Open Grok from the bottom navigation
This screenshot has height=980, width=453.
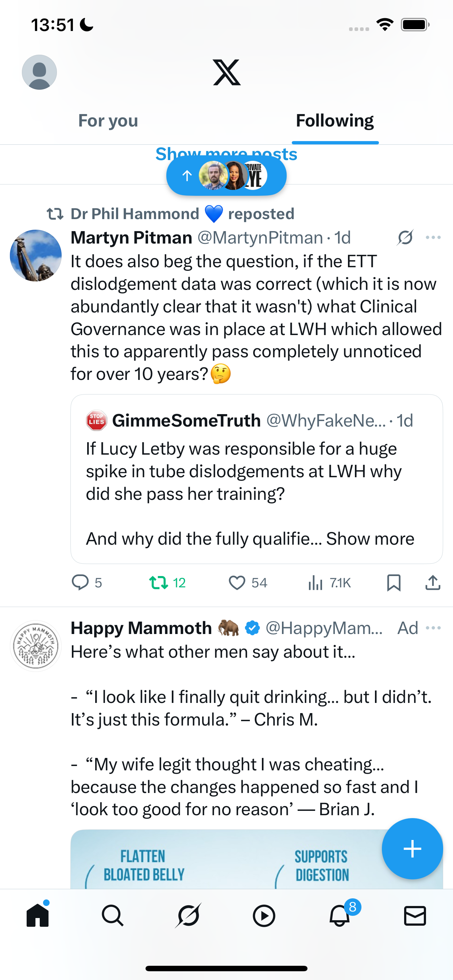(x=189, y=915)
